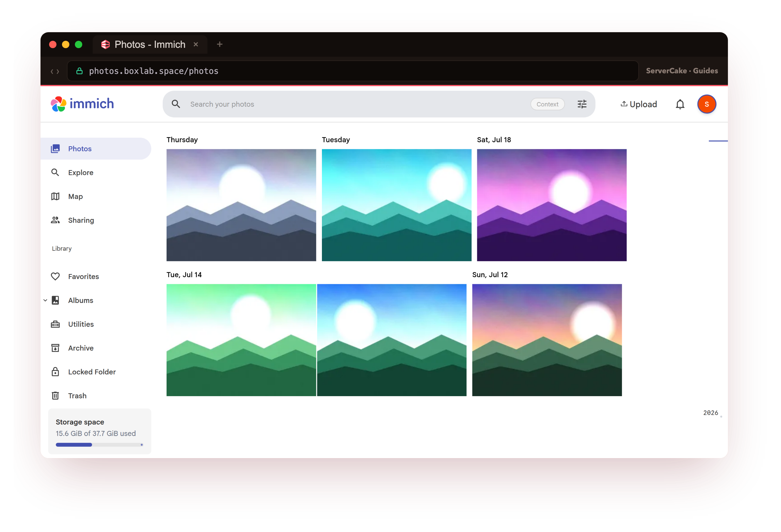Screen dimensions: 781x532
Task: Collapse the Albums chevron expander
Action: (45, 300)
